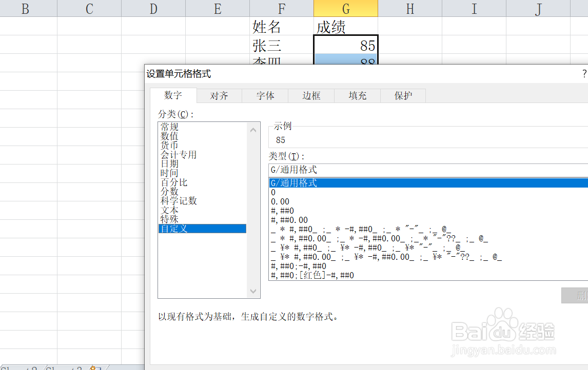Choose 科学记数 category
Screen dimensions: 588x370
click(x=179, y=201)
